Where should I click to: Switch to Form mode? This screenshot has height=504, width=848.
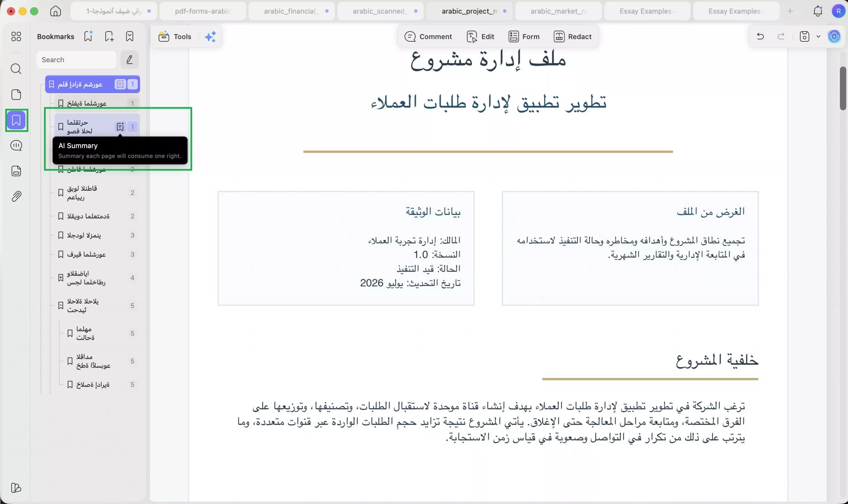524,36
